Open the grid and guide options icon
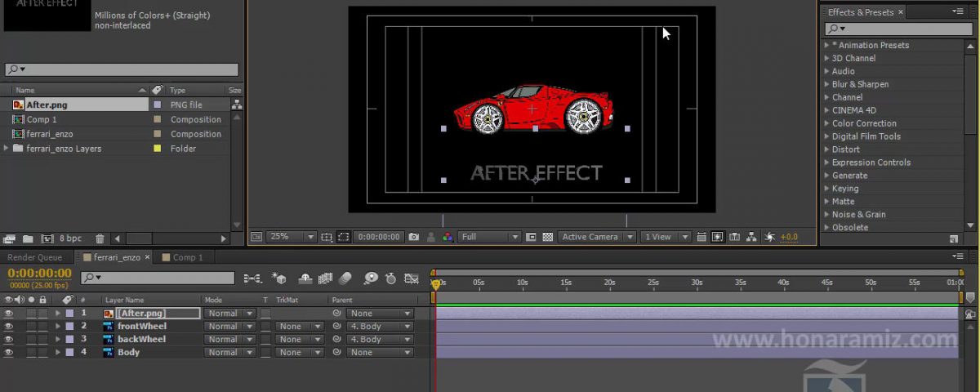Screen dimensions: 980x392 pyautogui.click(x=327, y=237)
